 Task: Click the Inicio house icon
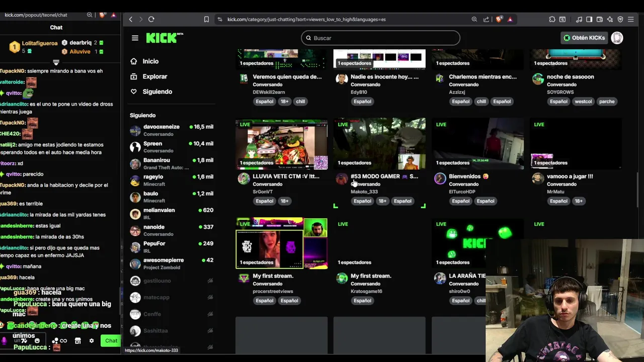pos(133,61)
